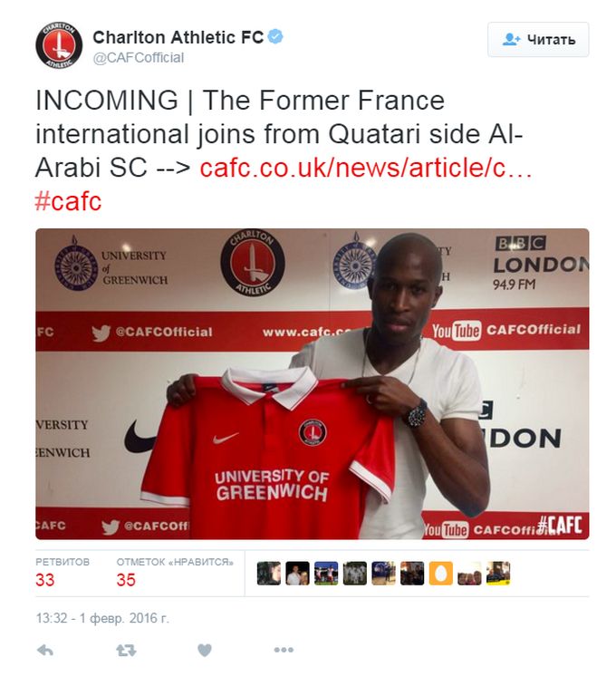Click the Читать follow button
The width and height of the screenshot is (616, 686).
538,40
